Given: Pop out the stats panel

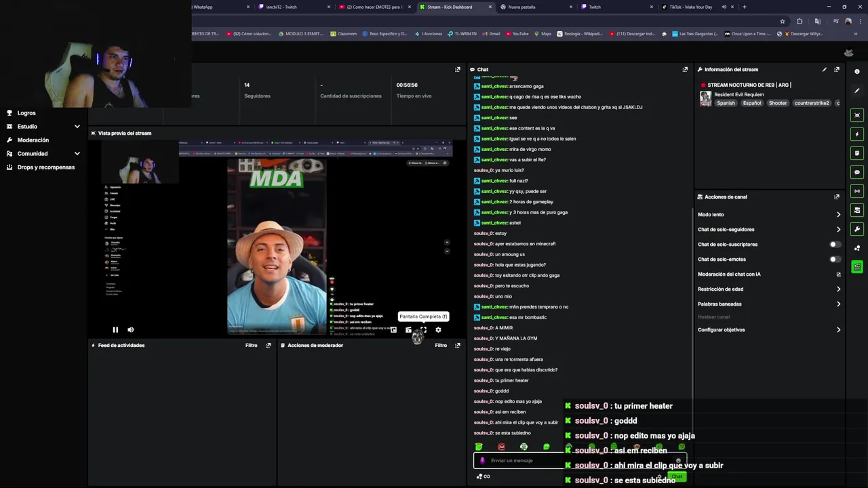Looking at the screenshot, I should [457, 69].
